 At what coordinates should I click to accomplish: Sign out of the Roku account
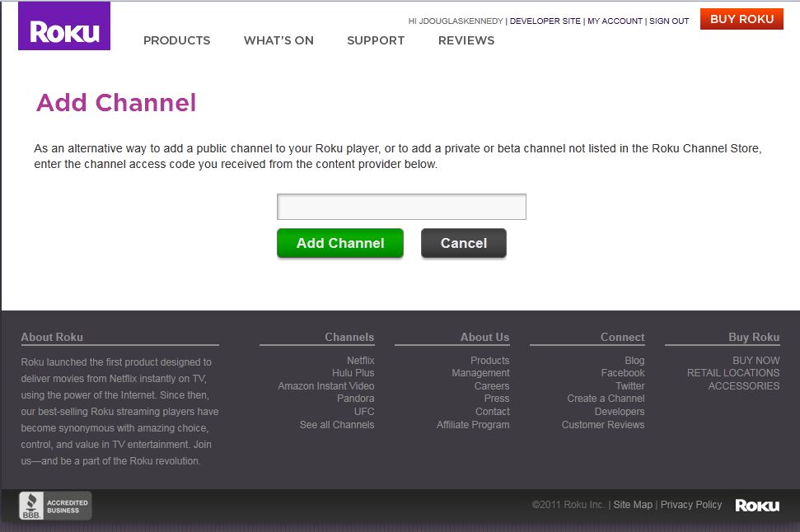click(x=669, y=21)
